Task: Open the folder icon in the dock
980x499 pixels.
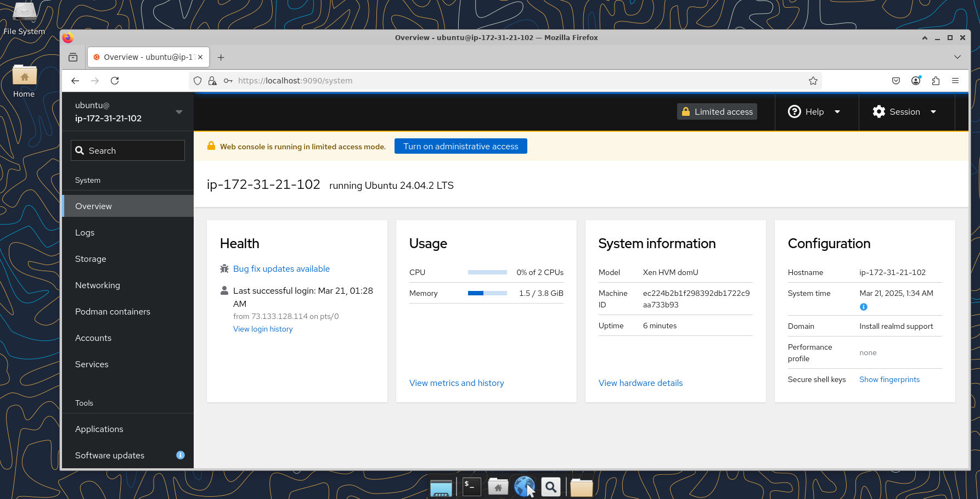Action: click(582, 487)
